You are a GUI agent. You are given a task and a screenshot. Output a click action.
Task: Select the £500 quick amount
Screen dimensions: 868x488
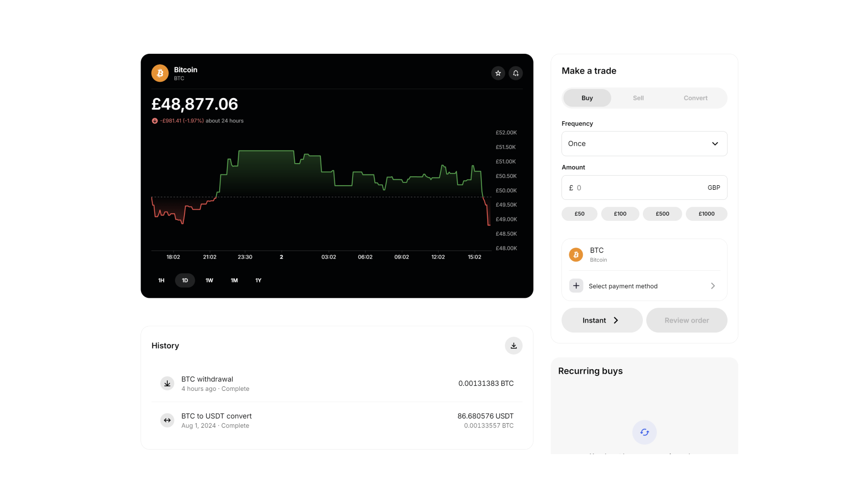[x=662, y=214]
